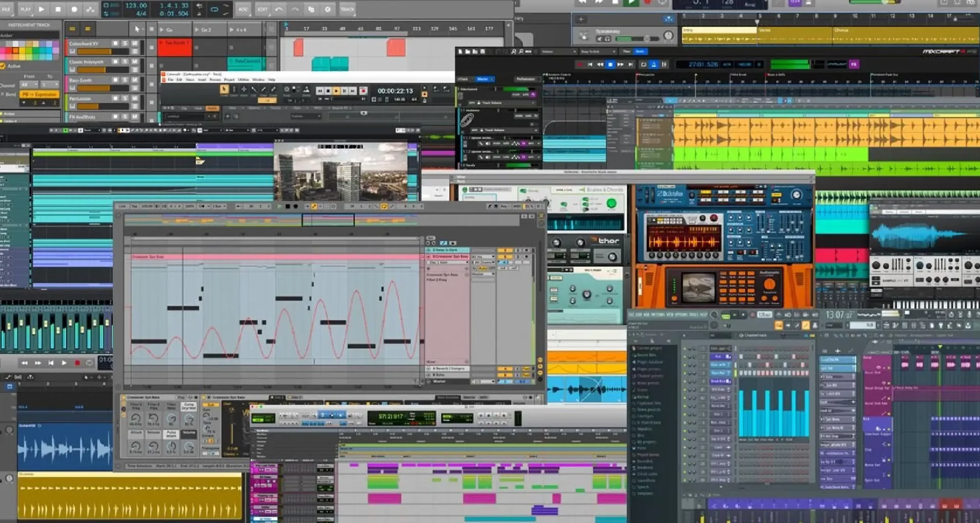980x523 pixels.
Task: Click the plus add-track button above Speakeasy
Action: (581, 19)
